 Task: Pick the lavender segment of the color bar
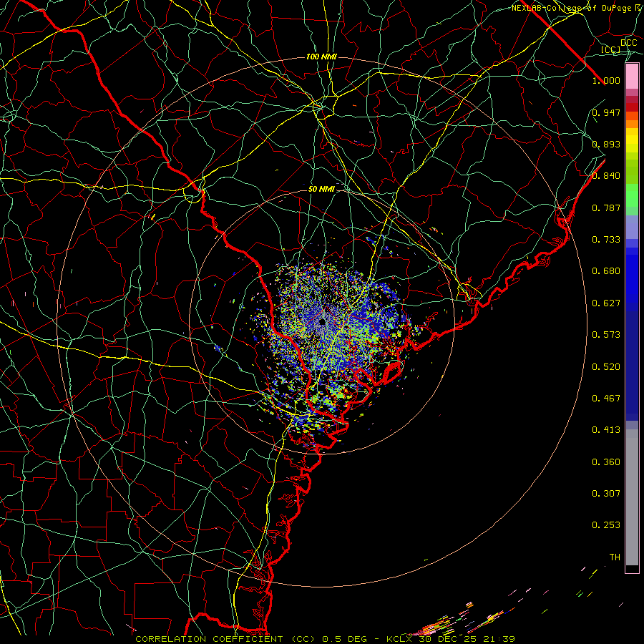tap(632, 227)
